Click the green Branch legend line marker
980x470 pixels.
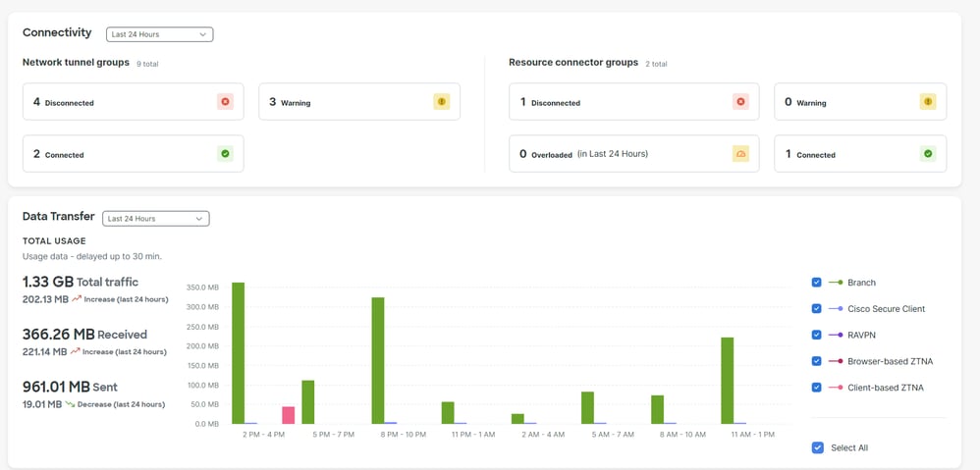836,283
